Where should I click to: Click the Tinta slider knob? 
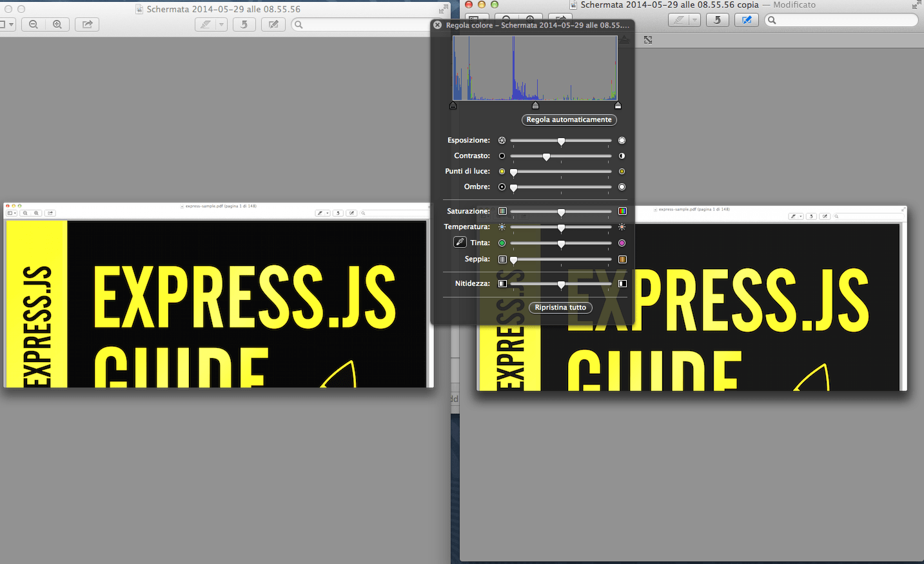pyautogui.click(x=561, y=243)
